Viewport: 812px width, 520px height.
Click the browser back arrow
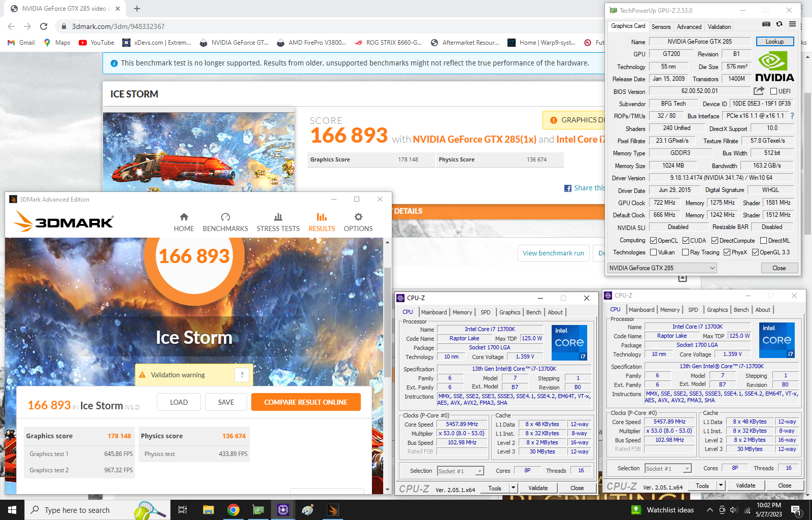[11, 26]
